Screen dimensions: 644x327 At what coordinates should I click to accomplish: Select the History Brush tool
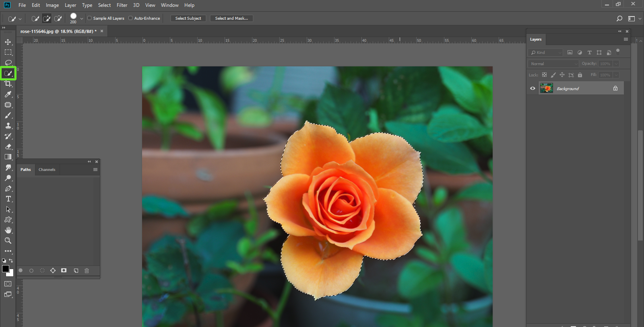pos(8,136)
